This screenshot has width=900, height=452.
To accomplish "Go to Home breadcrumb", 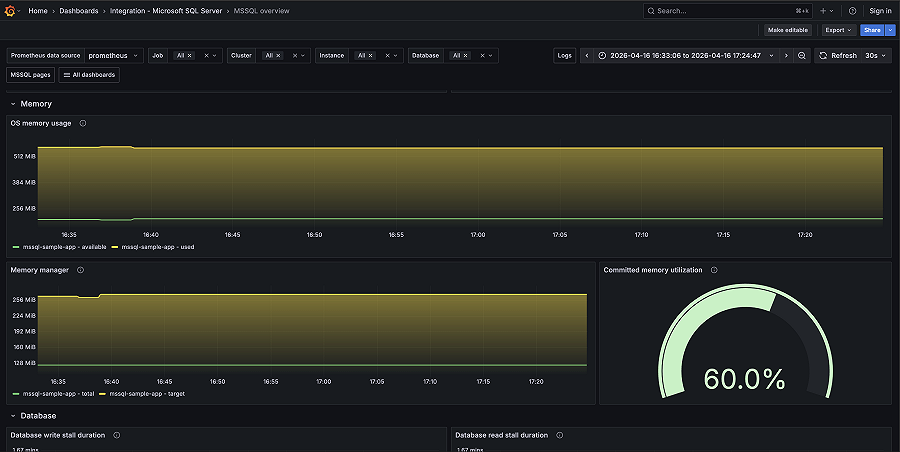I will tap(38, 11).
